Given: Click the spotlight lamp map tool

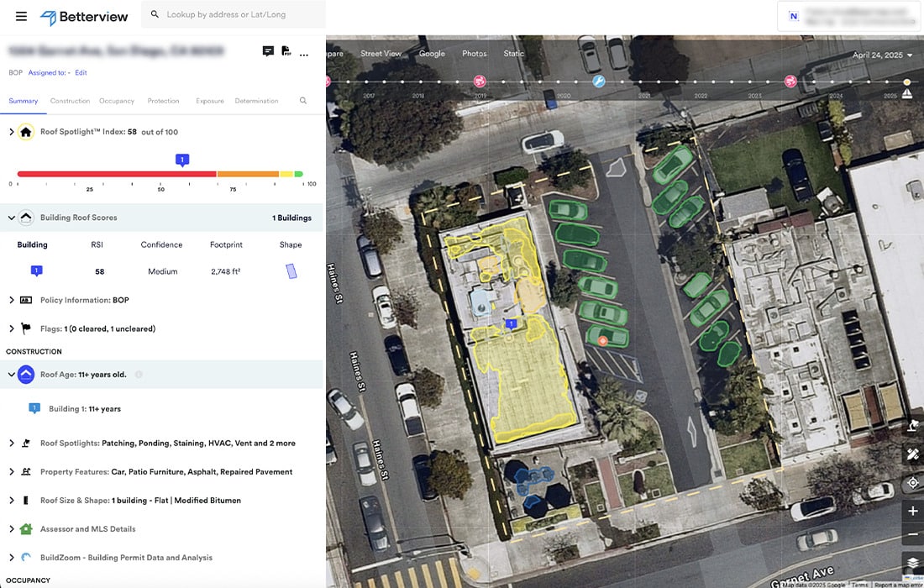Looking at the screenshot, I should point(912,427).
